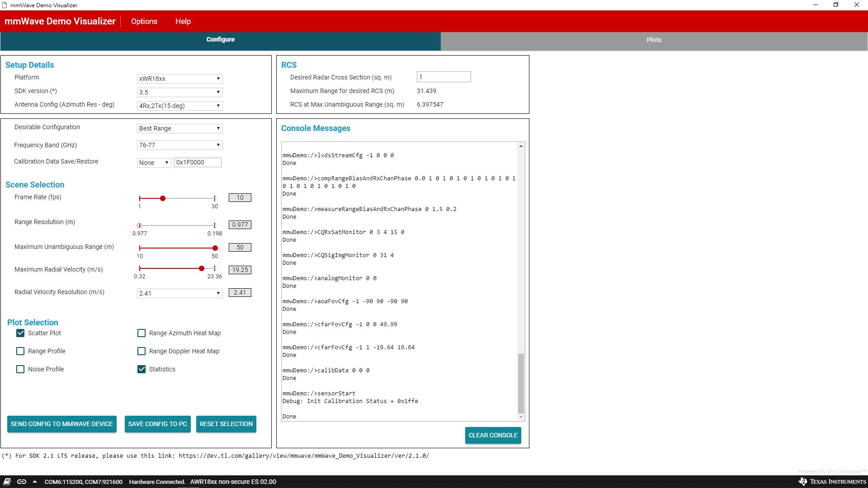The image size is (868, 488).
Task: Switch to the Plots tab
Action: (654, 40)
